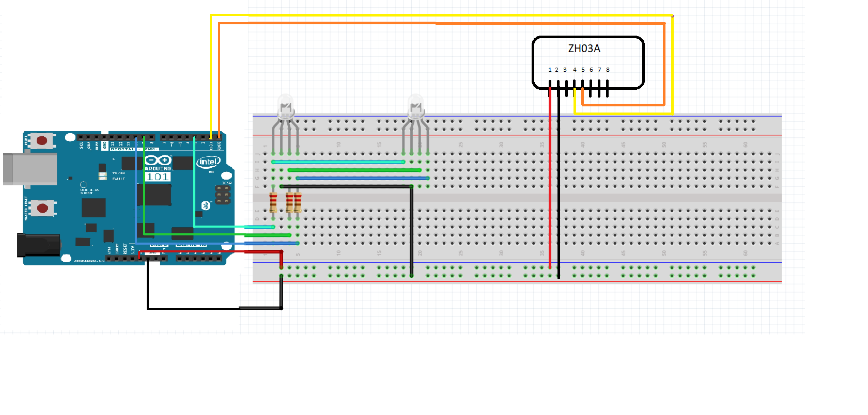Select the orange wire above the ZH03A

439,23
